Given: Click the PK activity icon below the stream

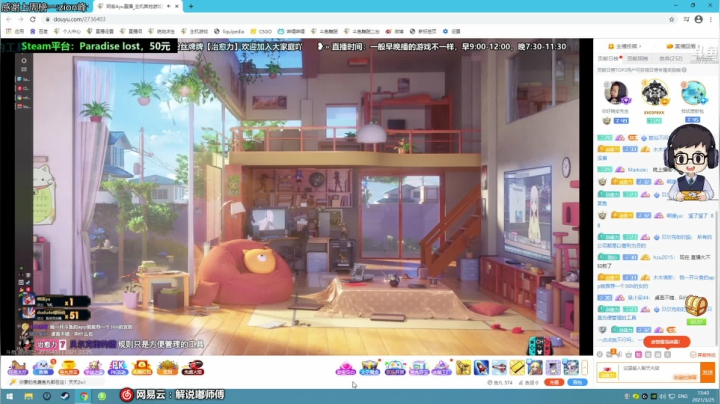Looking at the screenshot, I should coord(118,368).
